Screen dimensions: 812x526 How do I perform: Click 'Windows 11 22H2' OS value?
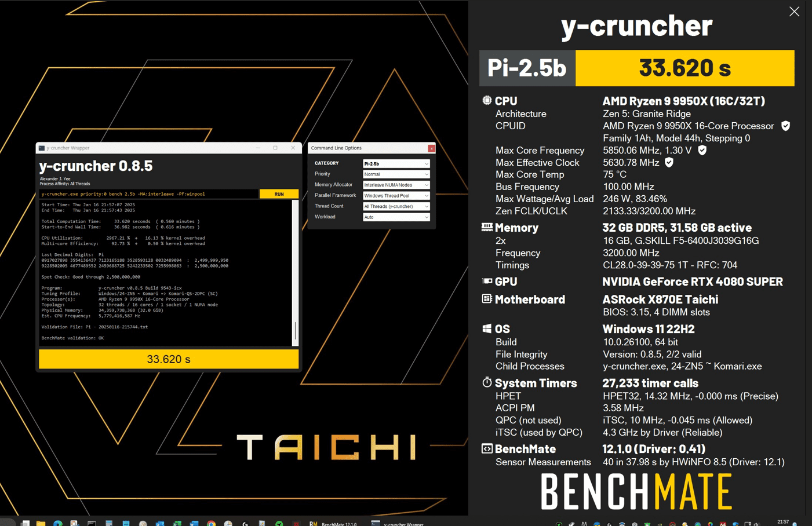point(649,329)
